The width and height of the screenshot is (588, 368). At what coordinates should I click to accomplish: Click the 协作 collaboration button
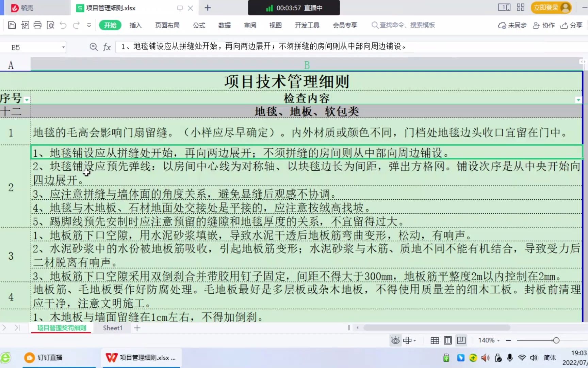543,25
